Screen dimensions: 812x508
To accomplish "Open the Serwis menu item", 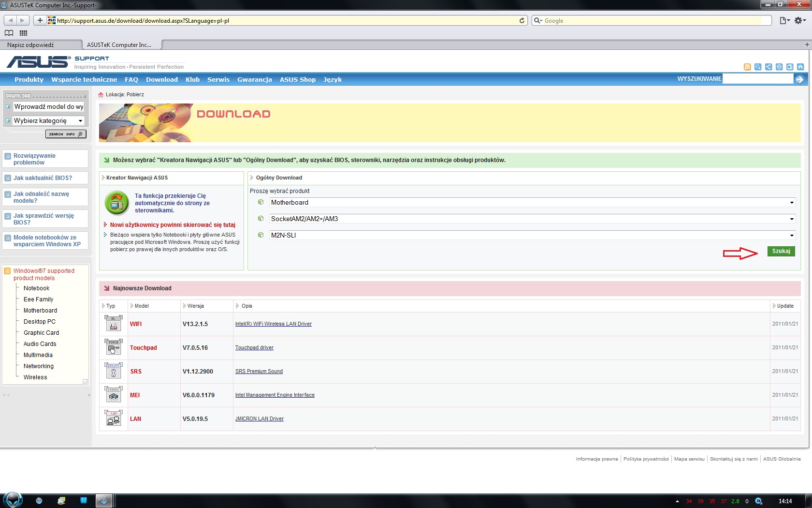I will pos(218,80).
